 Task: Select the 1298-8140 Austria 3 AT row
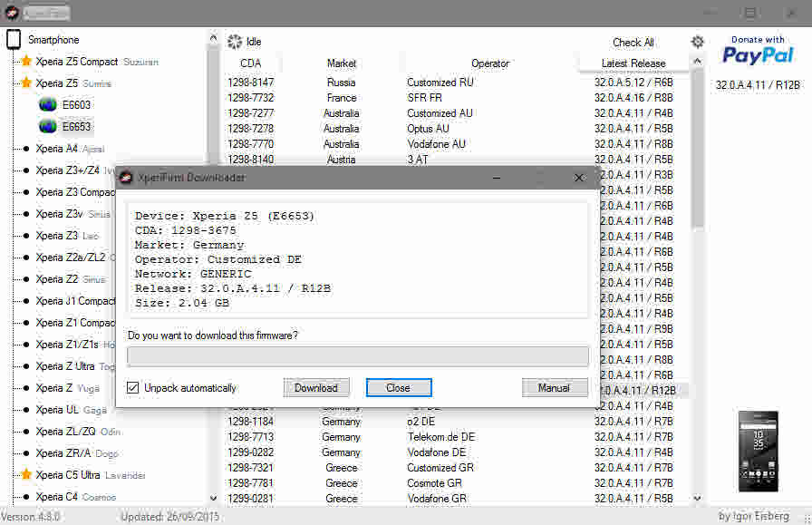457,159
